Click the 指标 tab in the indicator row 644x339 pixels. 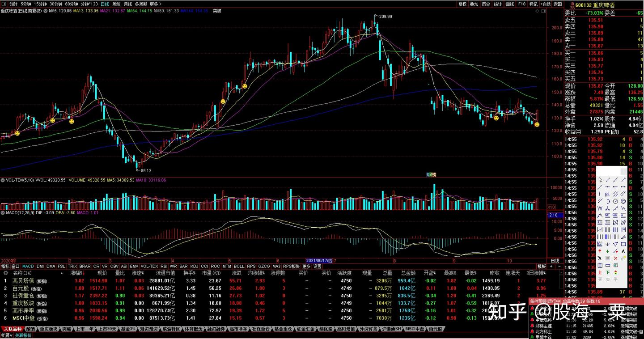tap(5, 266)
